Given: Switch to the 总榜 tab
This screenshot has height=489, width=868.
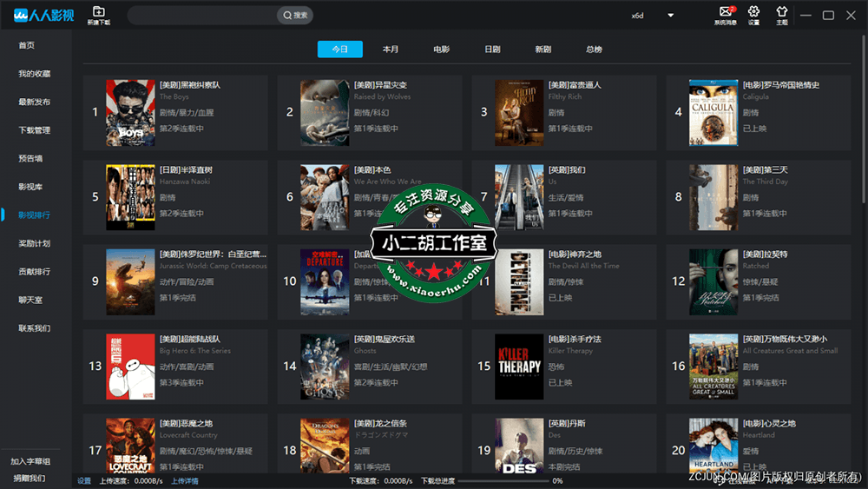Looking at the screenshot, I should [594, 50].
